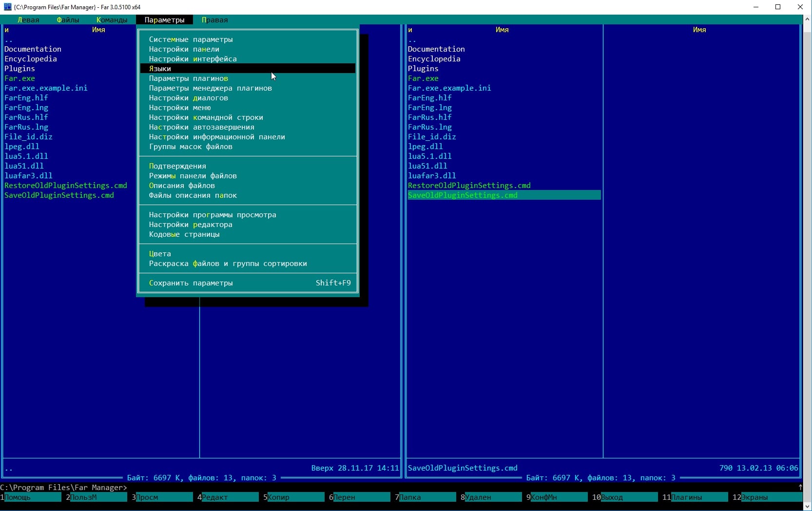The image size is (812, 511).
Task: Select FarEng.hlf in right panel
Action: coord(430,98)
